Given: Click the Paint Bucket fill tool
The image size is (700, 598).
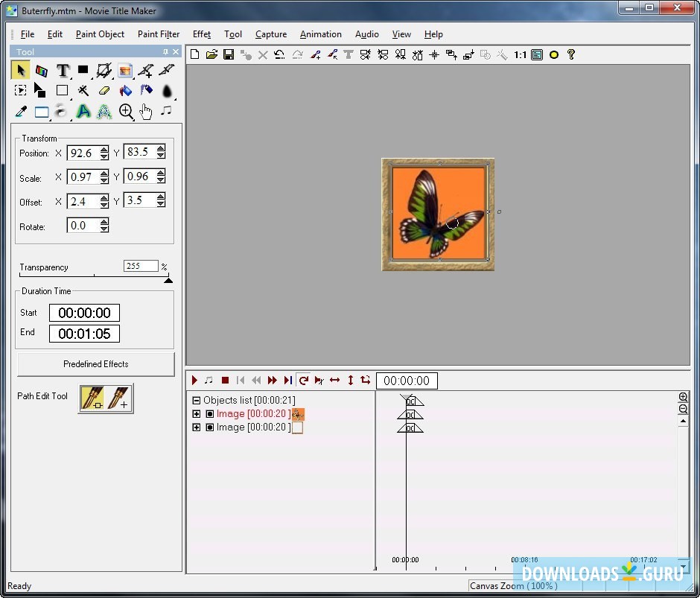Looking at the screenshot, I should pos(125,91).
